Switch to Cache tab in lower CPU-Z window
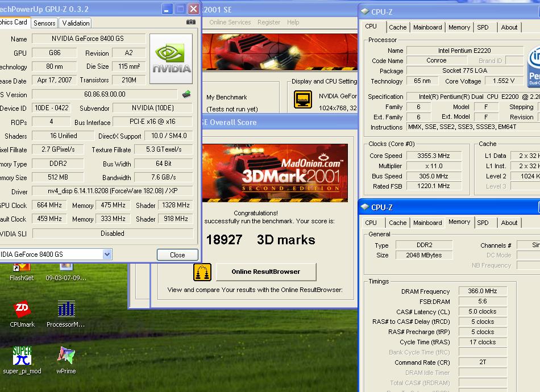Viewport: 540px width, 392px height. pos(397,223)
